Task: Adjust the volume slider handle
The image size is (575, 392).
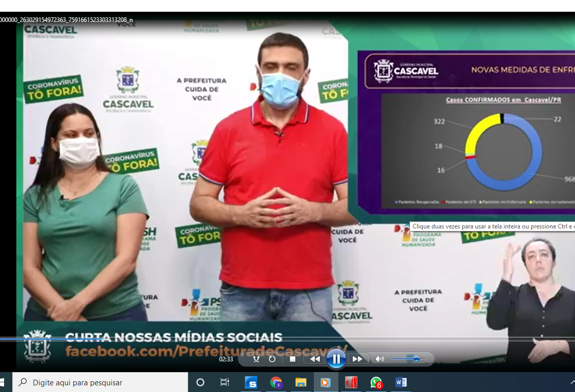Action: (416, 359)
